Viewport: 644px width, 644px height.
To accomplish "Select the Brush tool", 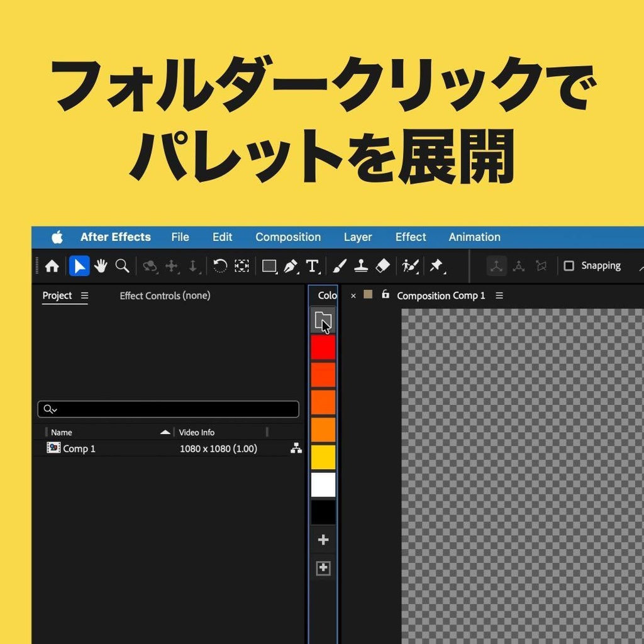I will tap(340, 265).
